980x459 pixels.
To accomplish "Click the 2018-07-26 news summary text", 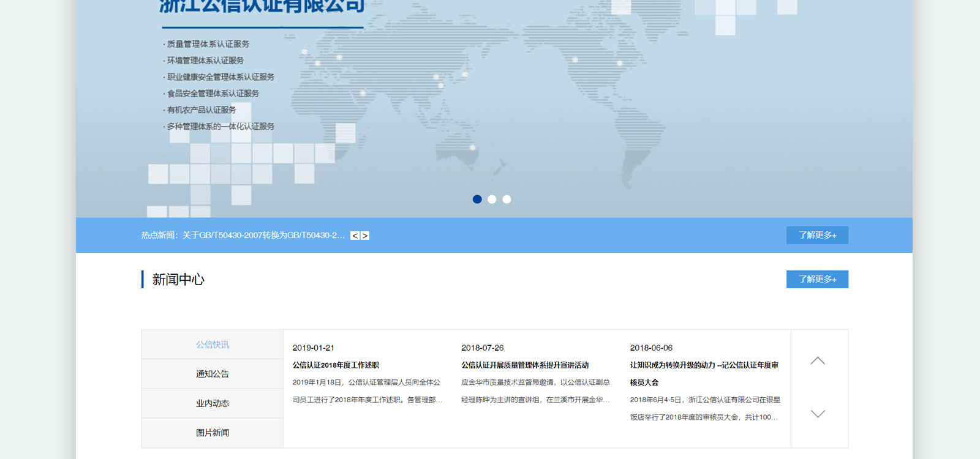I will pyautogui.click(x=535, y=390).
